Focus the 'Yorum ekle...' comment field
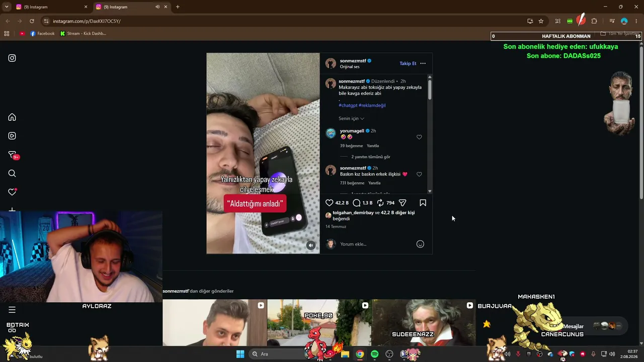This screenshot has width=644, height=362. click(376, 244)
